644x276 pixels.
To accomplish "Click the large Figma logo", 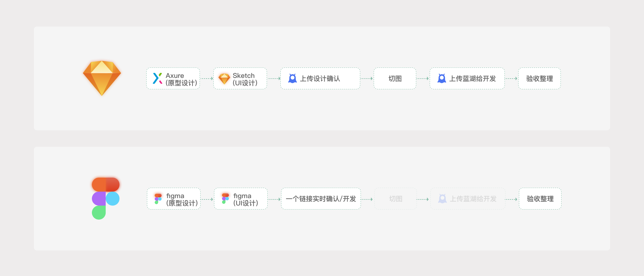I will tap(106, 198).
